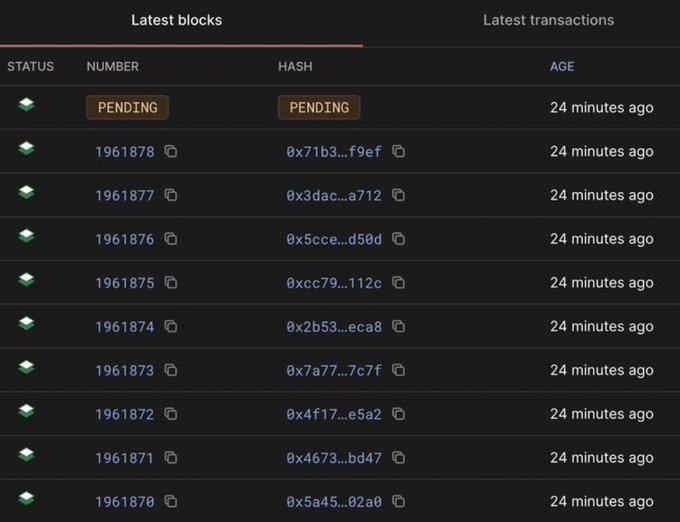This screenshot has width=680, height=522.
Task: Copy block number 1961871
Action: pos(171,457)
